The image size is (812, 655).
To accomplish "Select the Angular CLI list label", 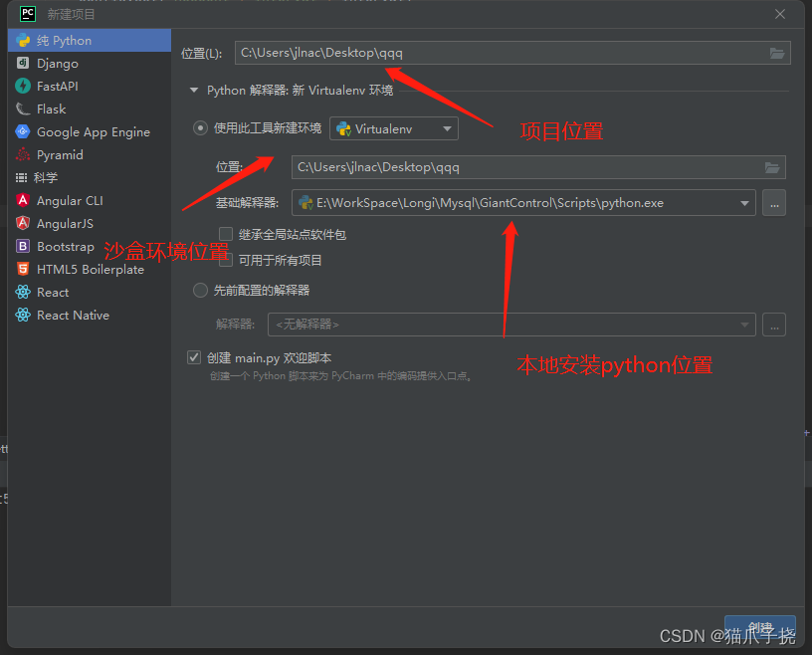I will pos(70,200).
